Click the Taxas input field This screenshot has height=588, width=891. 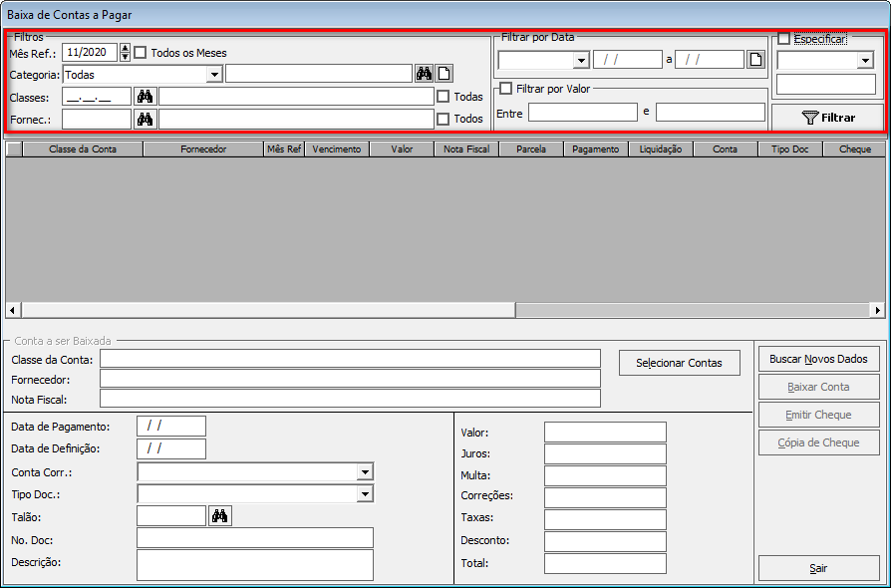pyautogui.click(x=605, y=519)
